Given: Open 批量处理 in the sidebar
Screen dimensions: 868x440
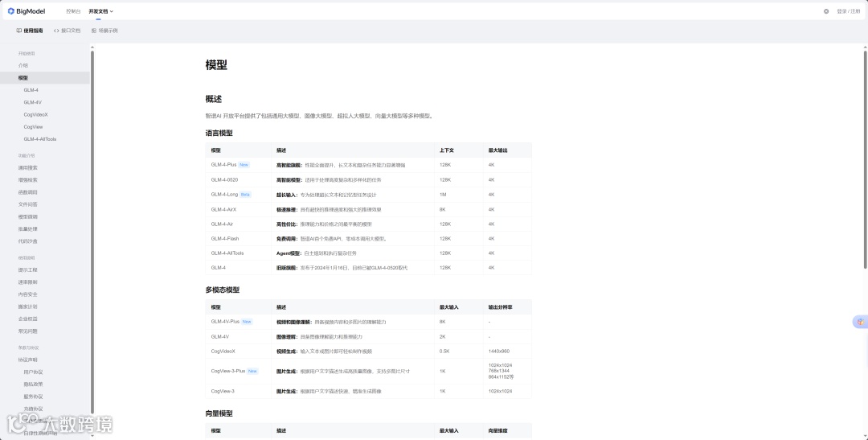Looking at the screenshot, I should [x=27, y=229].
